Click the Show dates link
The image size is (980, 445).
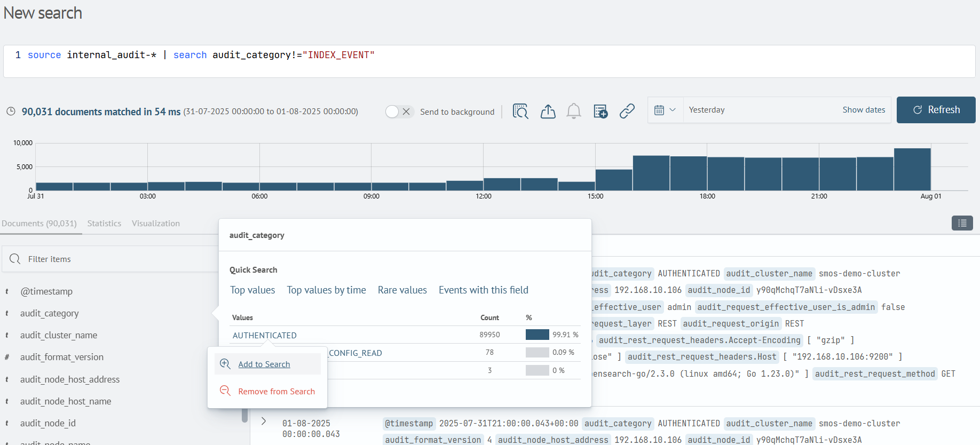pyautogui.click(x=864, y=110)
